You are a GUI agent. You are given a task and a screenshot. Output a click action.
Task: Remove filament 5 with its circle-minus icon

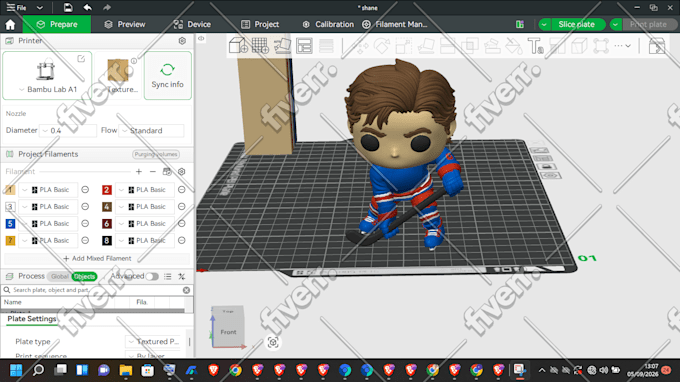click(85, 223)
